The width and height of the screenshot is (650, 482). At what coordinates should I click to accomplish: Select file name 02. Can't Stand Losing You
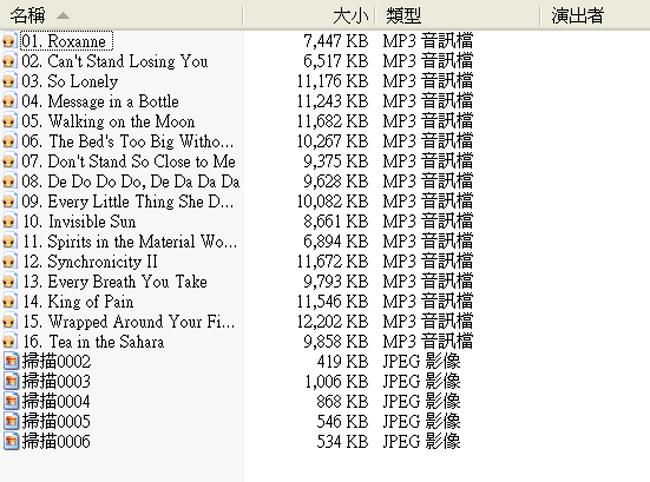point(115,61)
